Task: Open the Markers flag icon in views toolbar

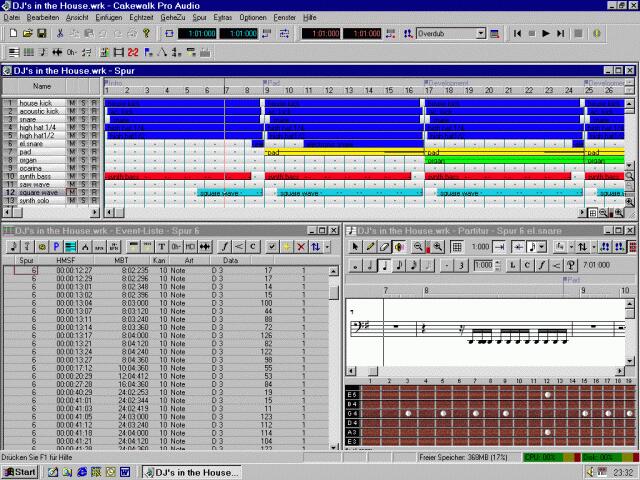Action: click(148, 52)
